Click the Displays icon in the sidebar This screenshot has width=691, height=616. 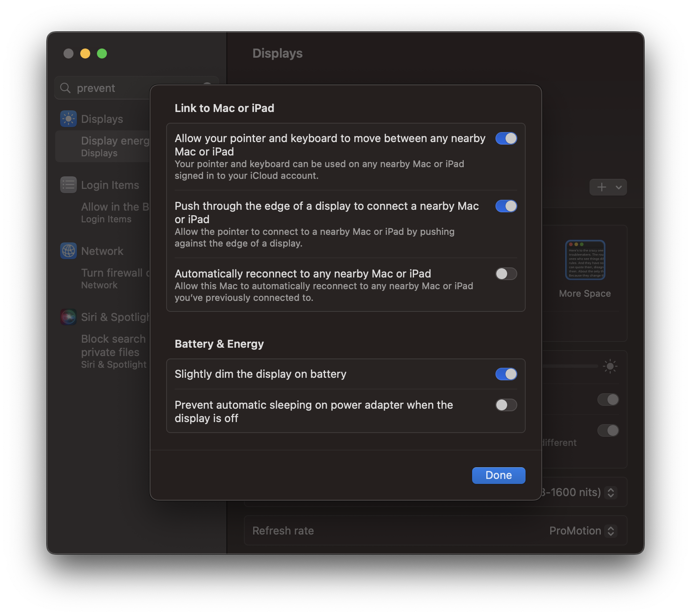[x=69, y=119]
